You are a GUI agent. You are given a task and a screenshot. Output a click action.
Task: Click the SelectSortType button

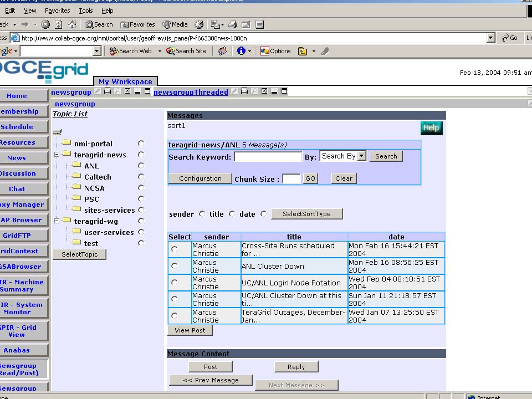(306, 214)
